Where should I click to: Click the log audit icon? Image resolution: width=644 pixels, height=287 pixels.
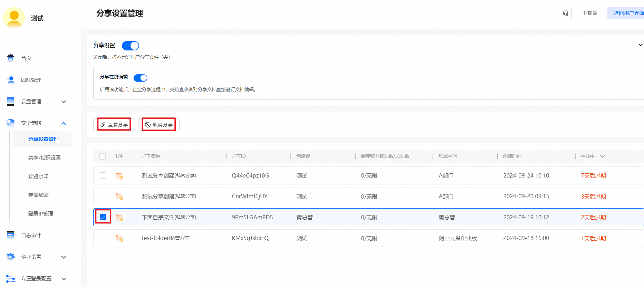[x=11, y=235]
